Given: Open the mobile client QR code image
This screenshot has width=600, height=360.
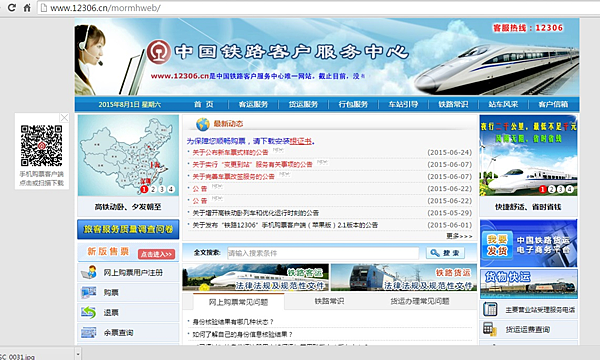Looking at the screenshot, I should (x=41, y=146).
